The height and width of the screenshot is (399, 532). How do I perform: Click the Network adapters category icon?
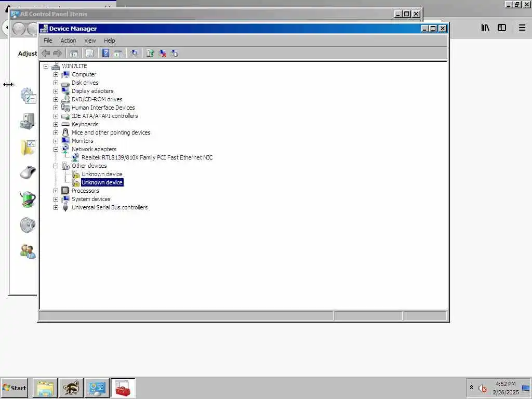[x=65, y=149]
